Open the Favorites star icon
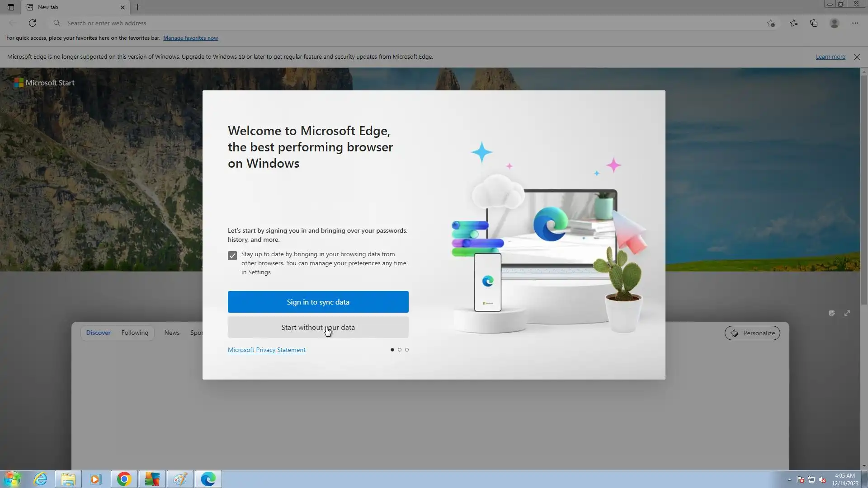This screenshot has height=488, width=868. pos(794,23)
